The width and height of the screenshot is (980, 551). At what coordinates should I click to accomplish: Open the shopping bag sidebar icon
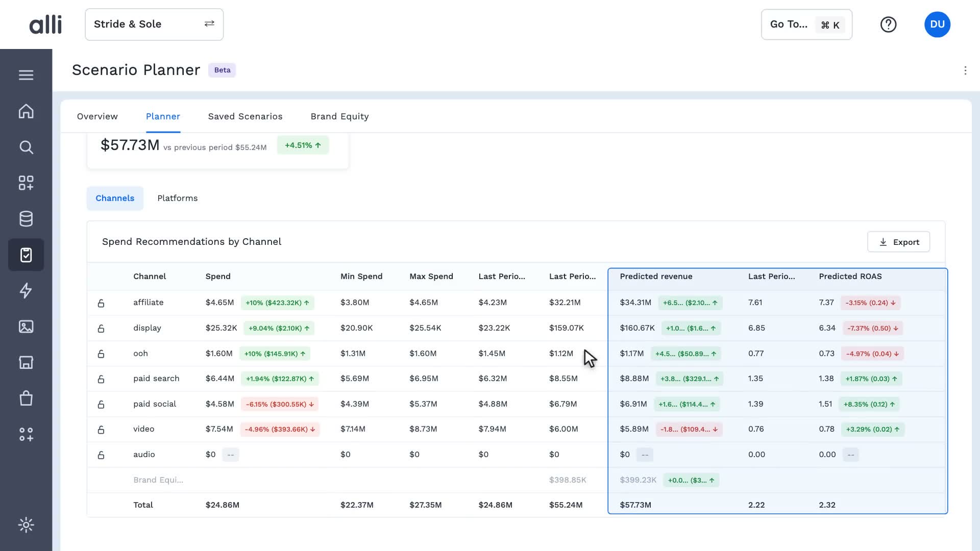point(26,398)
